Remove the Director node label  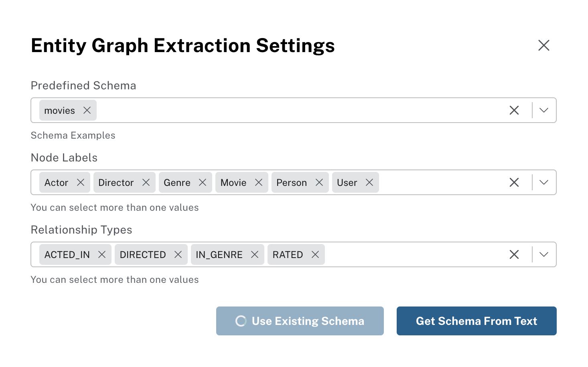pyautogui.click(x=146, y=182)
